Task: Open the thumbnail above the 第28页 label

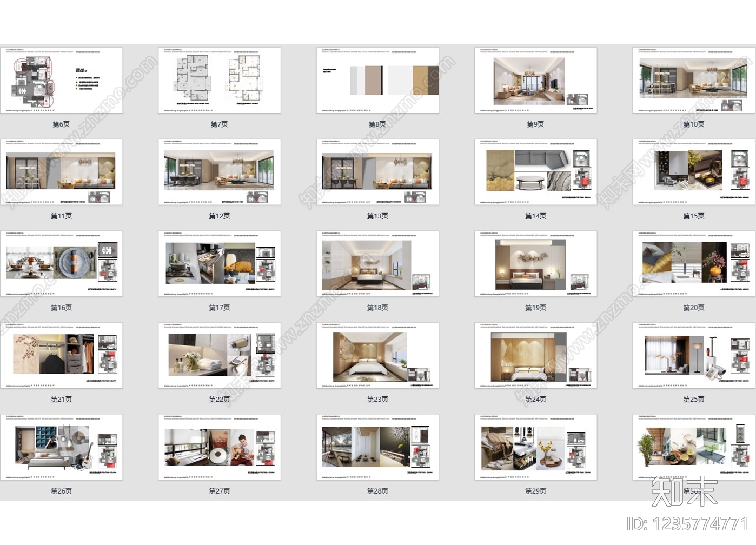Action: pyautogui.click(x=377, y=447)
